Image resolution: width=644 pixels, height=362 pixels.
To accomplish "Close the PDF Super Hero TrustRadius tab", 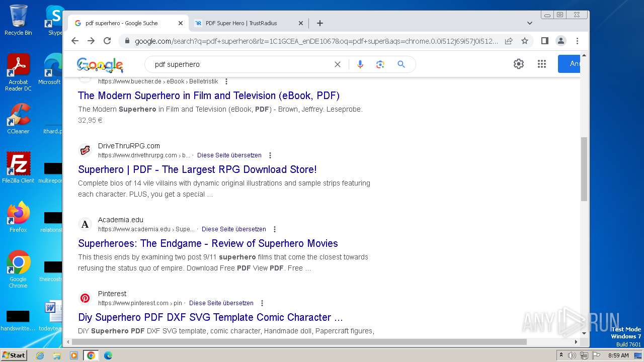I will (301, 23).
